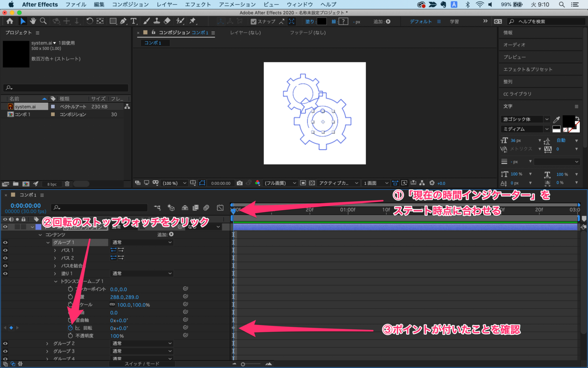Enable スナップ in the options bar
The width and height of the screenshot is (588, 368).
(254, 21)
